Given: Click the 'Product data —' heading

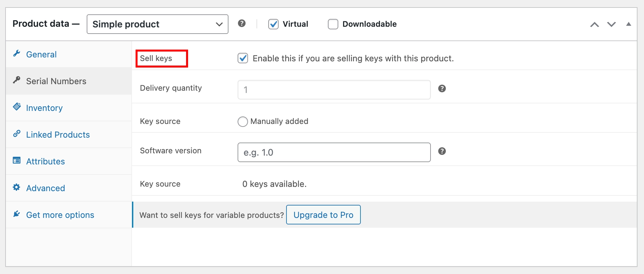Looking at the screenshot, I should [x=46, y=24].
